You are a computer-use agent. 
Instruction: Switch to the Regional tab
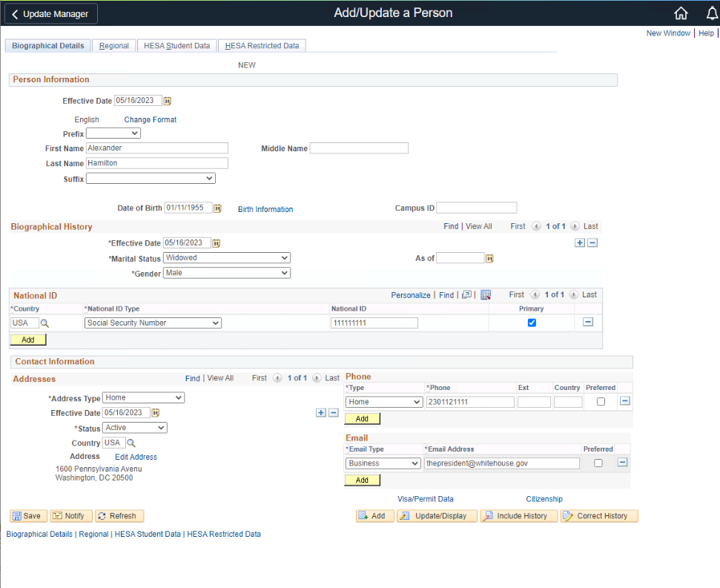coord(114,46)
